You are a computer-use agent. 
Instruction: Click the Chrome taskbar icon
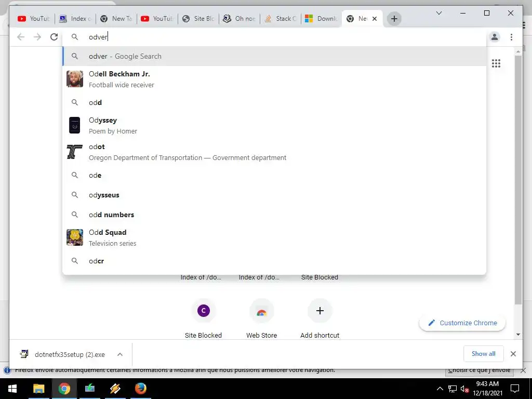(x=64, y=389)
